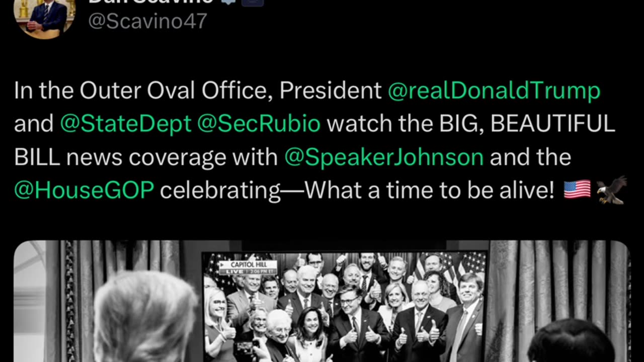This screenshot has height=362, width=644.
Task: Open the @HouseGOP mention
Action: [x=84, y=191]
